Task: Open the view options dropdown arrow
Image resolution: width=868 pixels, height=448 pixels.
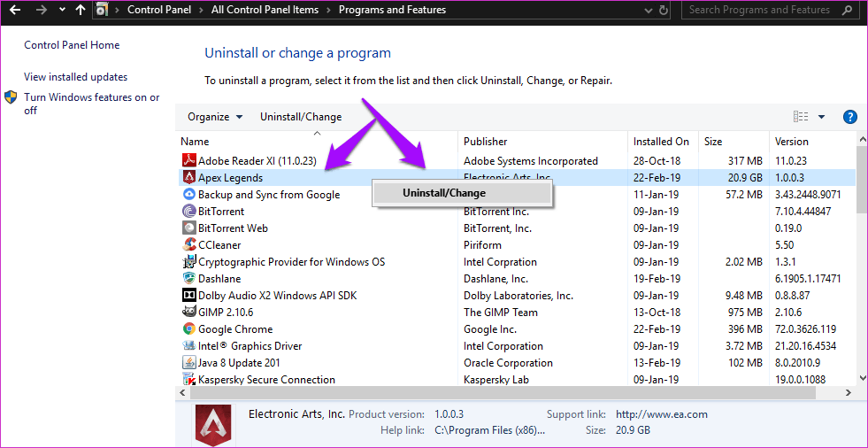Action: click(821, 117)
